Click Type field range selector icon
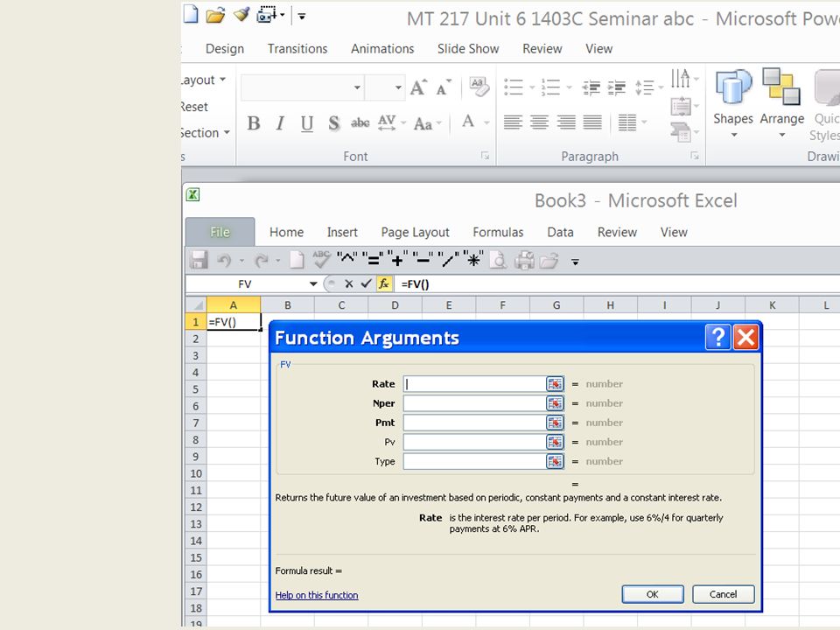The height and width of the screenshot is (630, 840). point(555,461)
